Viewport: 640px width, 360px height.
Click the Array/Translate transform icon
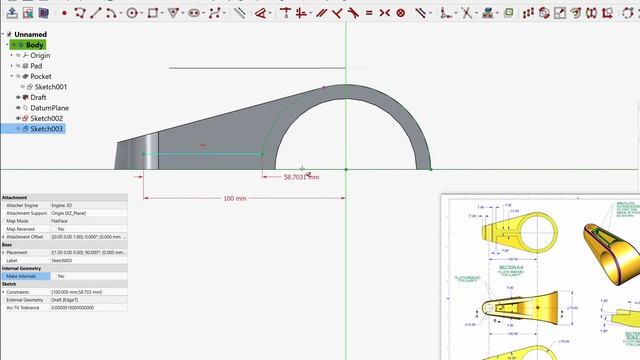click(528, 13)
